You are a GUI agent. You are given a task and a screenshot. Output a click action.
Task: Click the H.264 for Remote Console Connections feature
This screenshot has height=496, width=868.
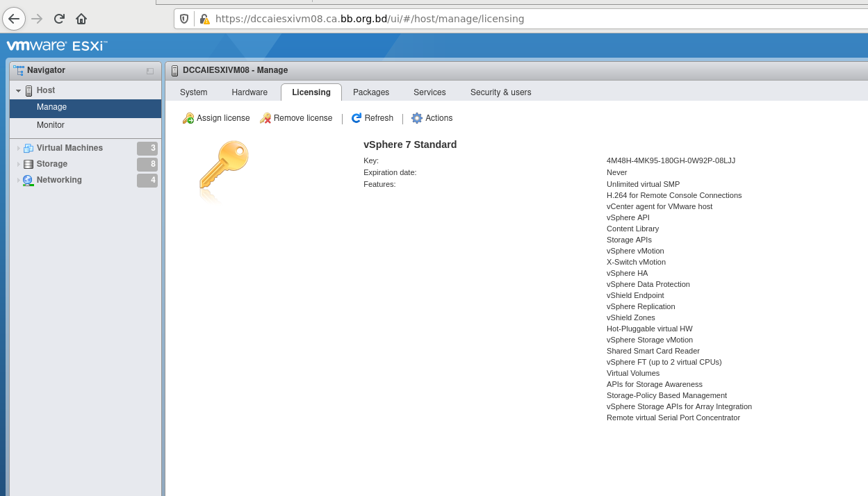(674, 195)
